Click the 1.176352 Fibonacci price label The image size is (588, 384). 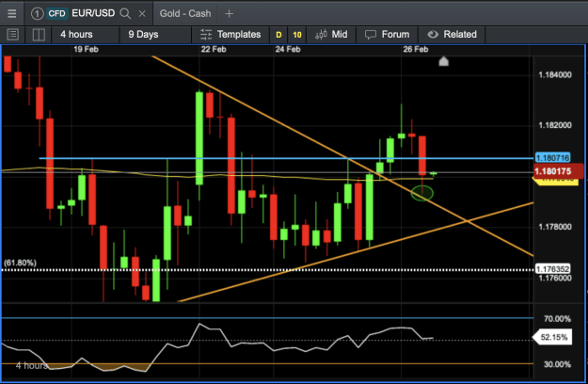point(553,269)
